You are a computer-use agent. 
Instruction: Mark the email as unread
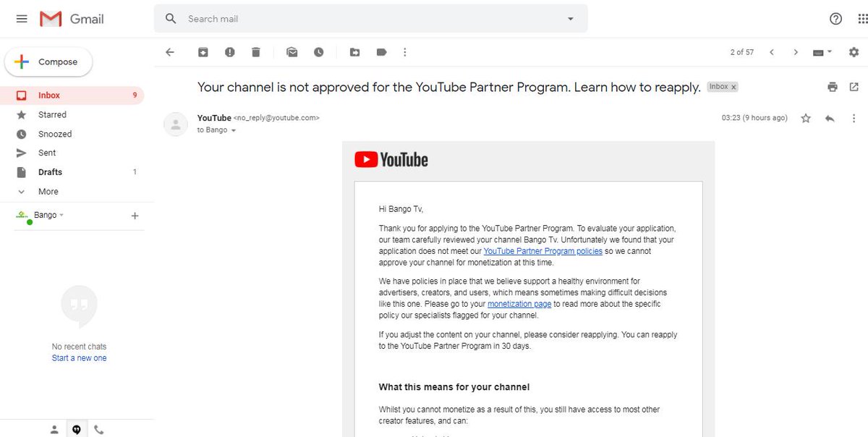tap(292, 52)
